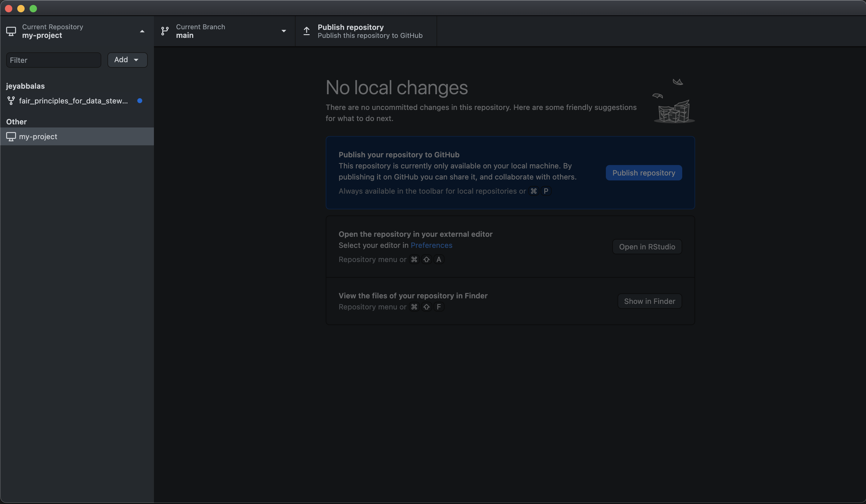Click the jeyabbalas group heading
The height and width of the screenshot is (504, 866).
26,86
